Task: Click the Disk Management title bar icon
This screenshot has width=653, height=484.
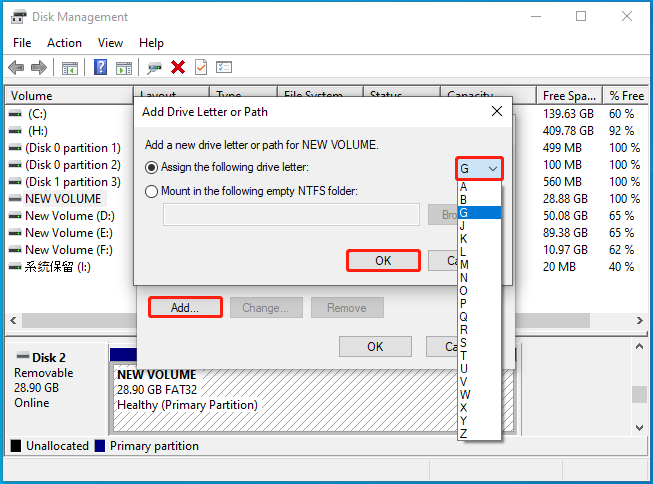Action: point(18,17)
